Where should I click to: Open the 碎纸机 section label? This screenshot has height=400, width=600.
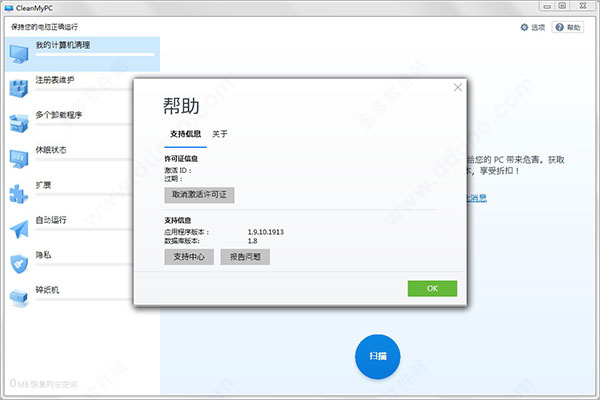point(47,290)
